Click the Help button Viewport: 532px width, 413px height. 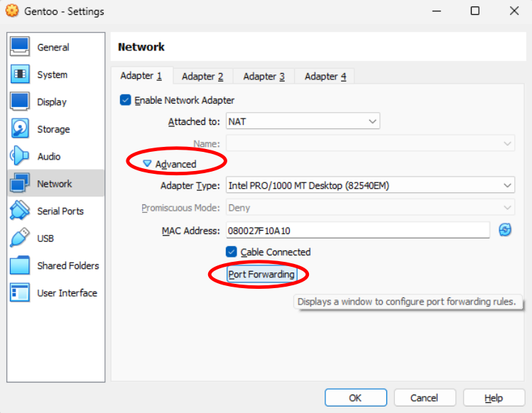tap(494, 397)
